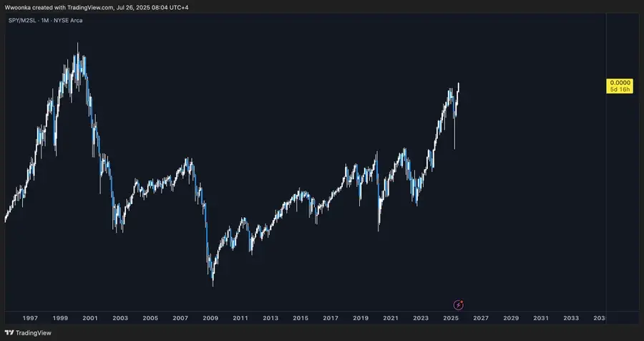Select the 2009 time axis label

point(210,318)
